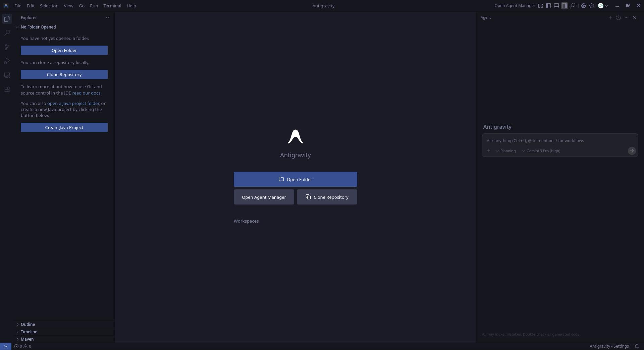644x350 pixels.
Task: Open the Selection menu
Action: coord(49,6)
